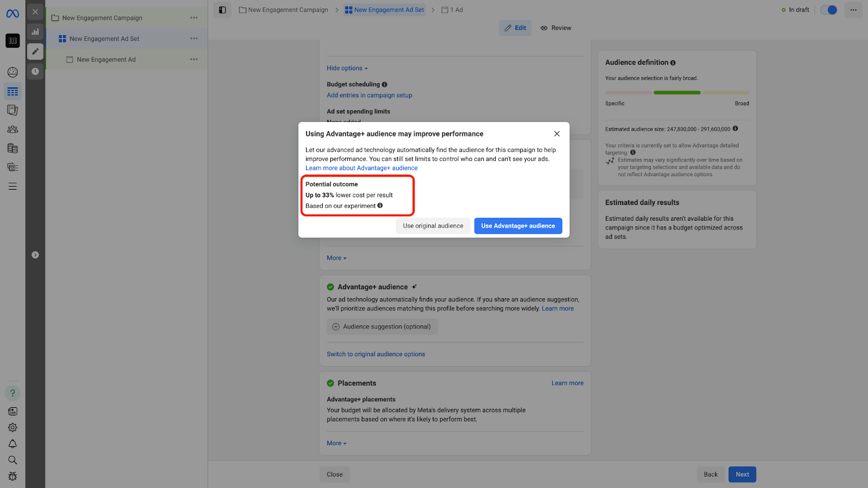Image resolution: width=868 pixels, height=488 pixels.
Task: Click the Next button
Action: click(742, 474)
